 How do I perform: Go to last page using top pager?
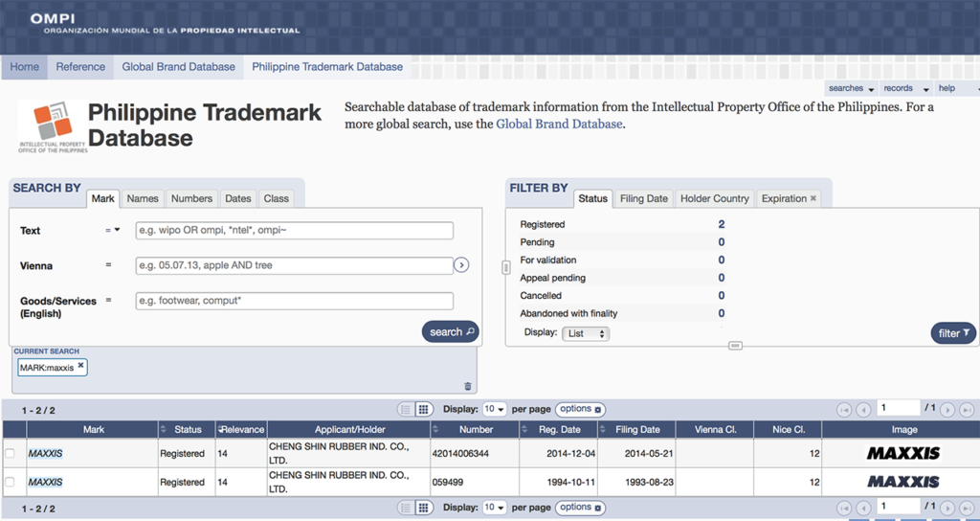pyautogui.click(x=967, y=410)
